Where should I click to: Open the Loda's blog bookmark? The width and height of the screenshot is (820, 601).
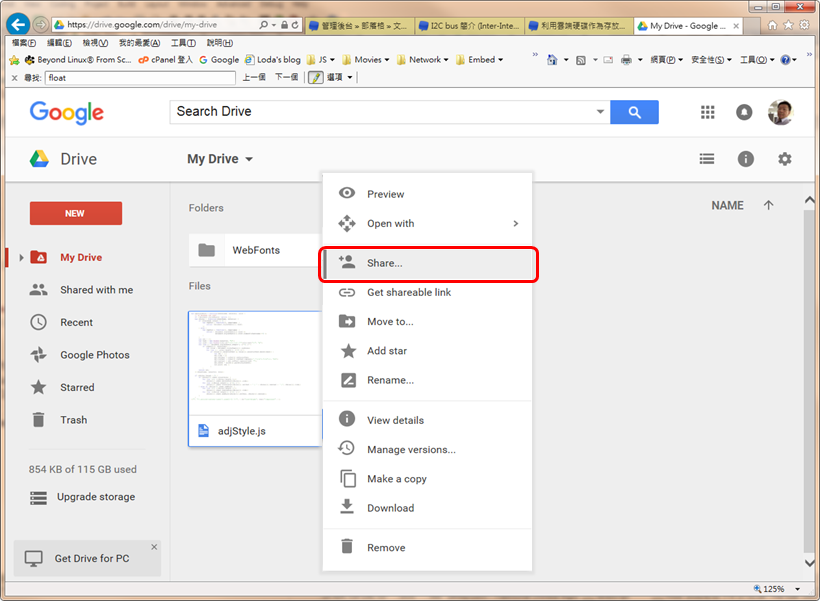(273, 60)
